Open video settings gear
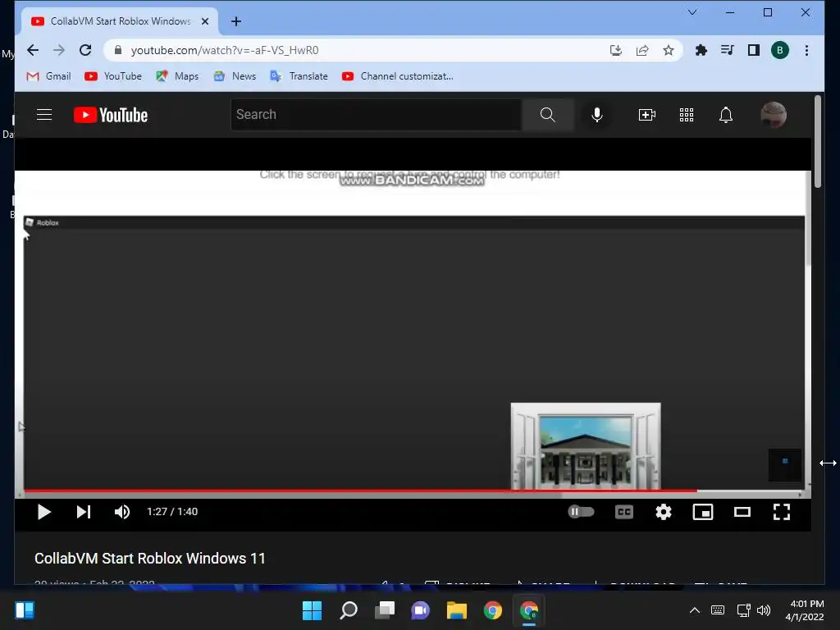The width and height of the screenshot is (840, 630). point(663,512)
